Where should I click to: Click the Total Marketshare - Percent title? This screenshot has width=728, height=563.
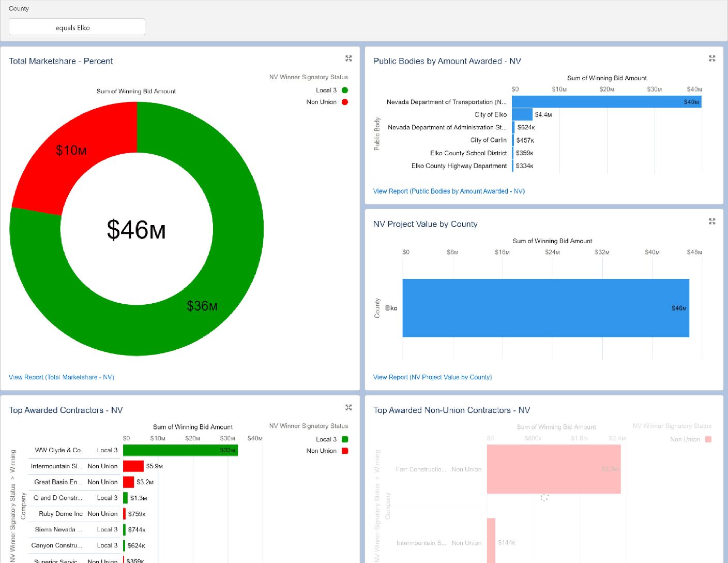[60, 61]
